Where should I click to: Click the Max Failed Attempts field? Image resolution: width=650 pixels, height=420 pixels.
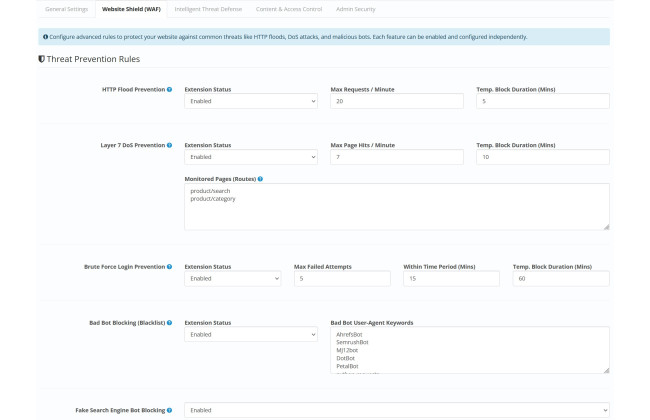[x=342, y=279]
